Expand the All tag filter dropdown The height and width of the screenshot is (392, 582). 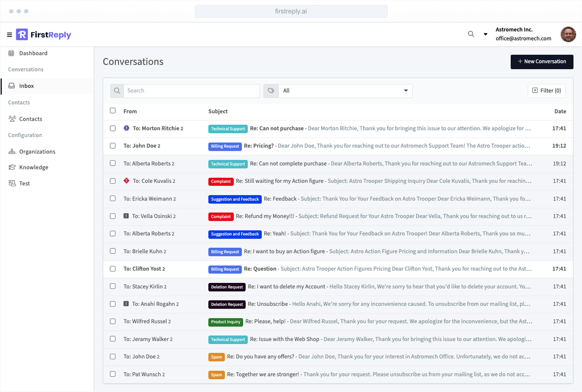[x=406, y=91]
